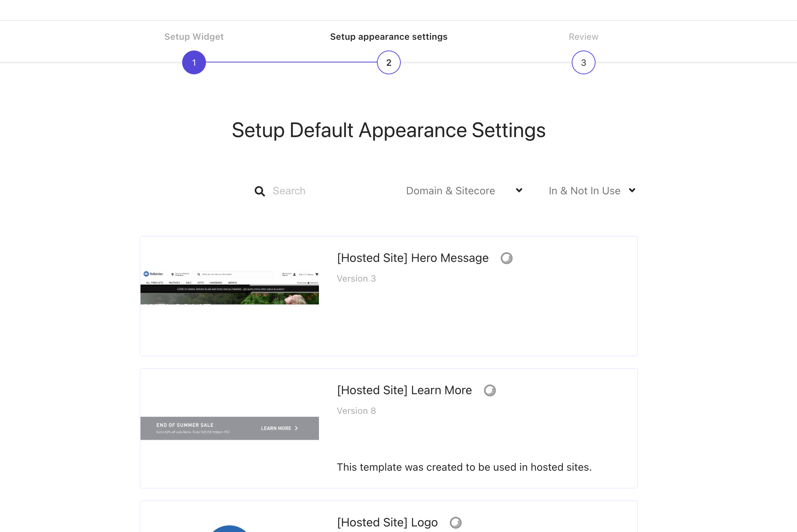Click step 1 Setup Widget circle
This screenshot has height=532, width=797.
pyautogui.click(x=194, y=62)
